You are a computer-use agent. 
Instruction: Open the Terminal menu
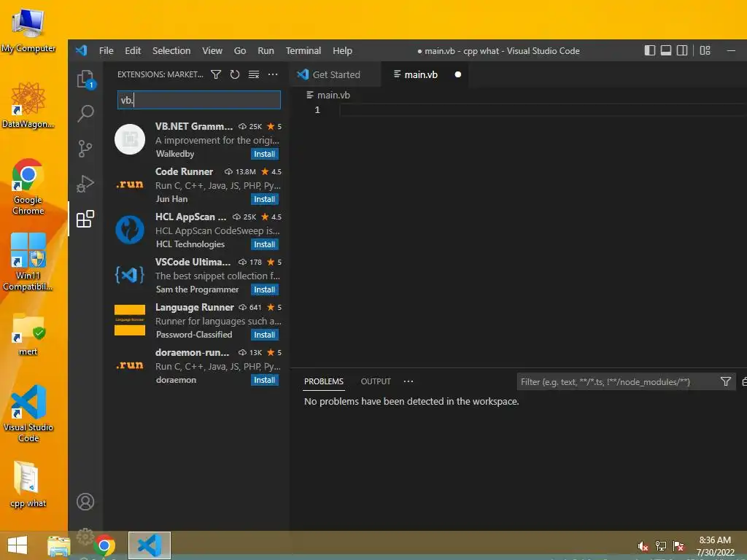303,50
